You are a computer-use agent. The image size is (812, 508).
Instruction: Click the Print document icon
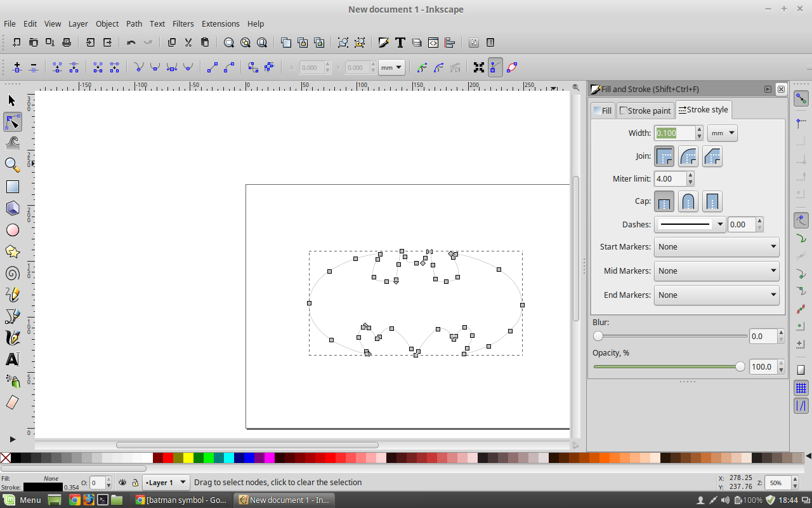click(66, 43)
